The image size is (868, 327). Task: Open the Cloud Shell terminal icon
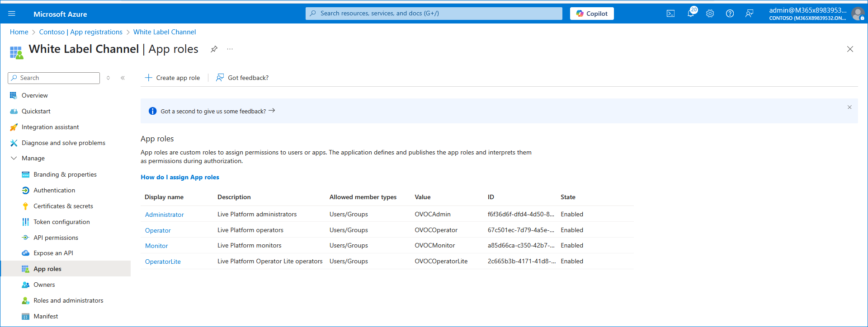pos(670,14)
